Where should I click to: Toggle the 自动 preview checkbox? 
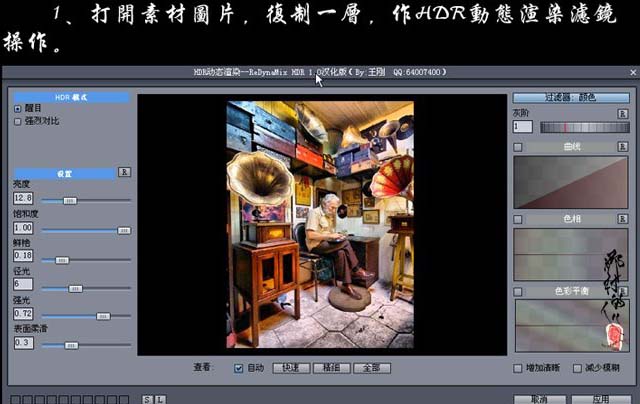pyautogui.click(x=238, y=368)
